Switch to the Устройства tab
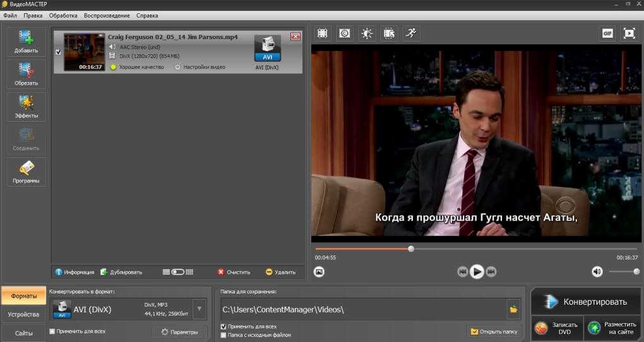This screenshot has height=342, width=644. click(23, 314)
